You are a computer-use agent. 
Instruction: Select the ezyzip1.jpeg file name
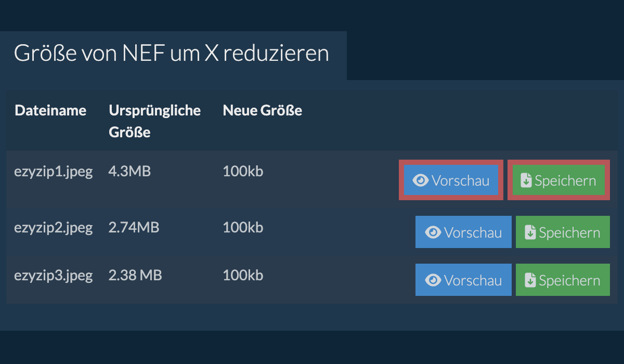(x=53, y=171)
